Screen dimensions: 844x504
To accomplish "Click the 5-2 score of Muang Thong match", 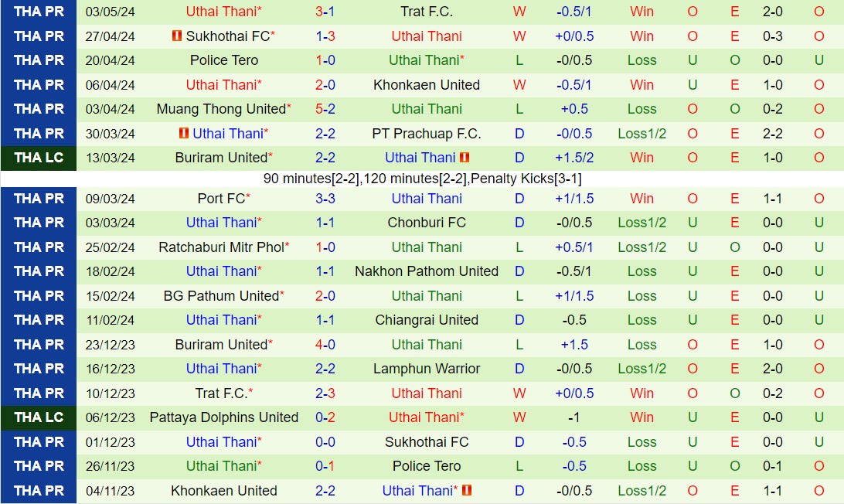I will [325, 109].
